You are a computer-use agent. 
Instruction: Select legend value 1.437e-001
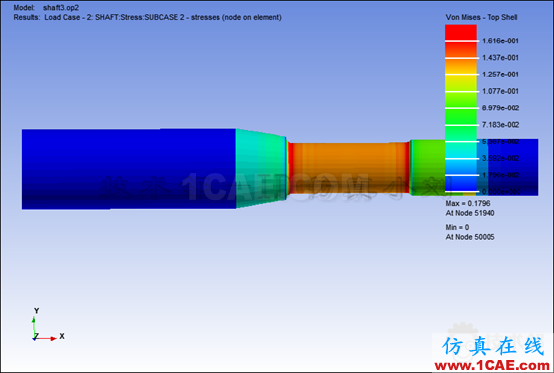point(500,58)
